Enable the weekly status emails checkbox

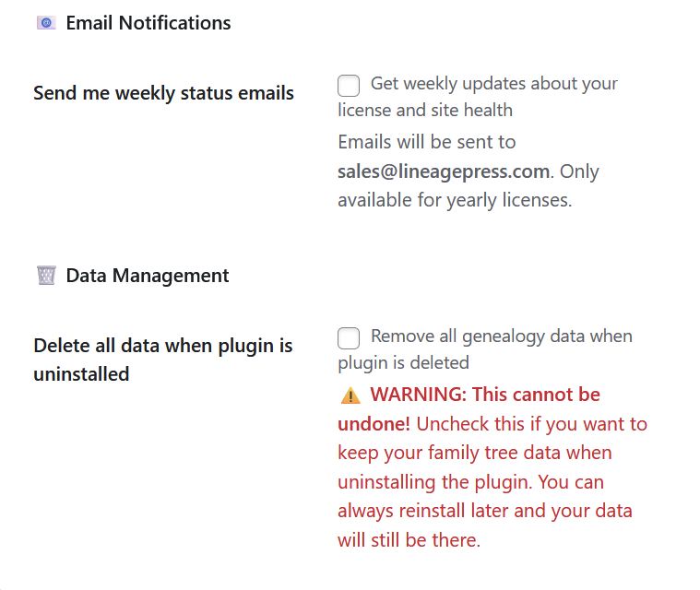coord(349,86)
